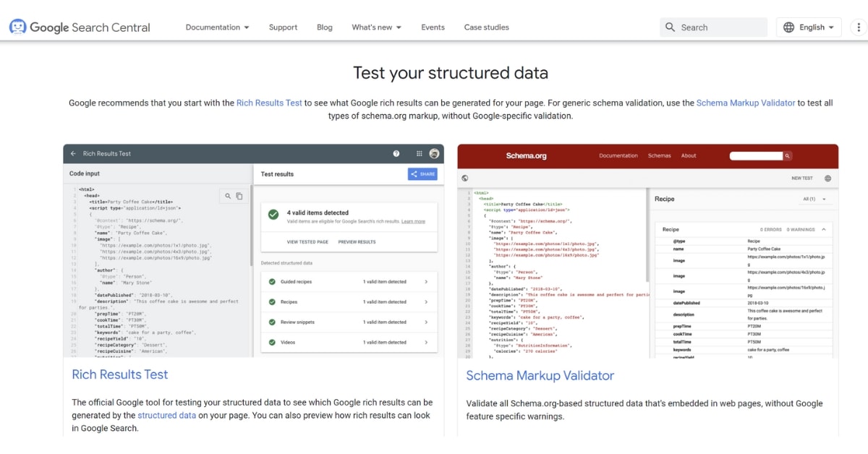Open the Schema Markup Validator screenshot thumbnail
868x454 pixels.
pos(648,251)
